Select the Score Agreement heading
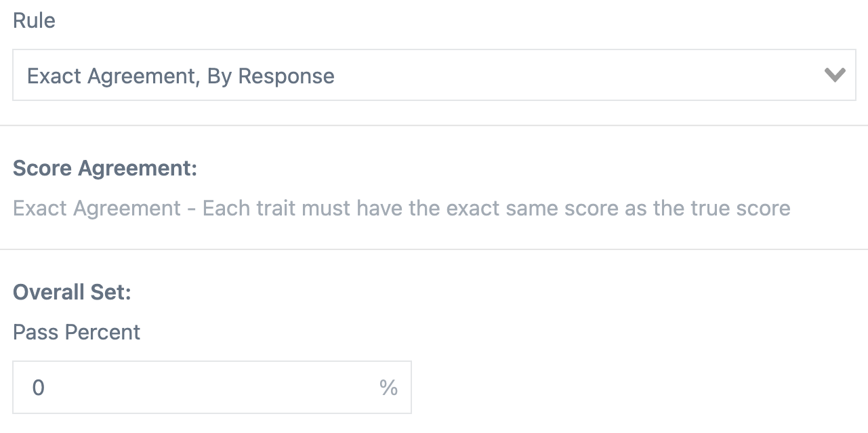This screenshot has height=433, width=868. tap(103, 168)
